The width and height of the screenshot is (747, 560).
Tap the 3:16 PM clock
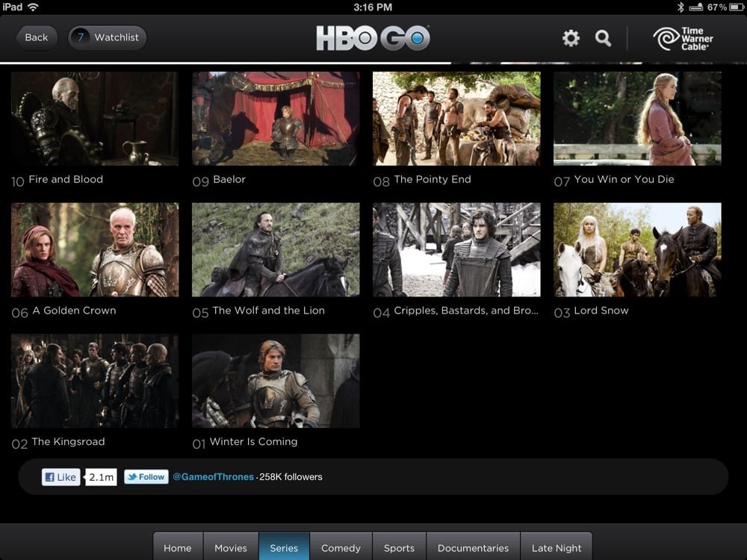[373, 7]
